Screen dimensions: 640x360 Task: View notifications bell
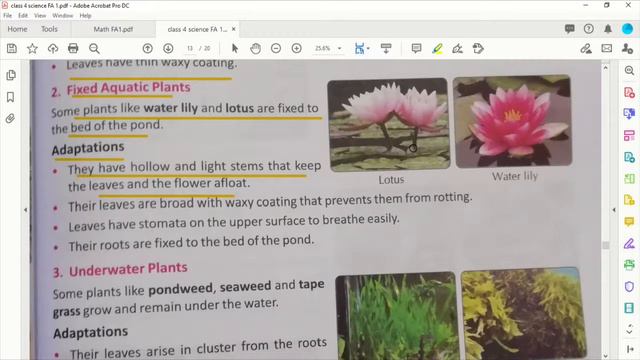click(608, 29)
